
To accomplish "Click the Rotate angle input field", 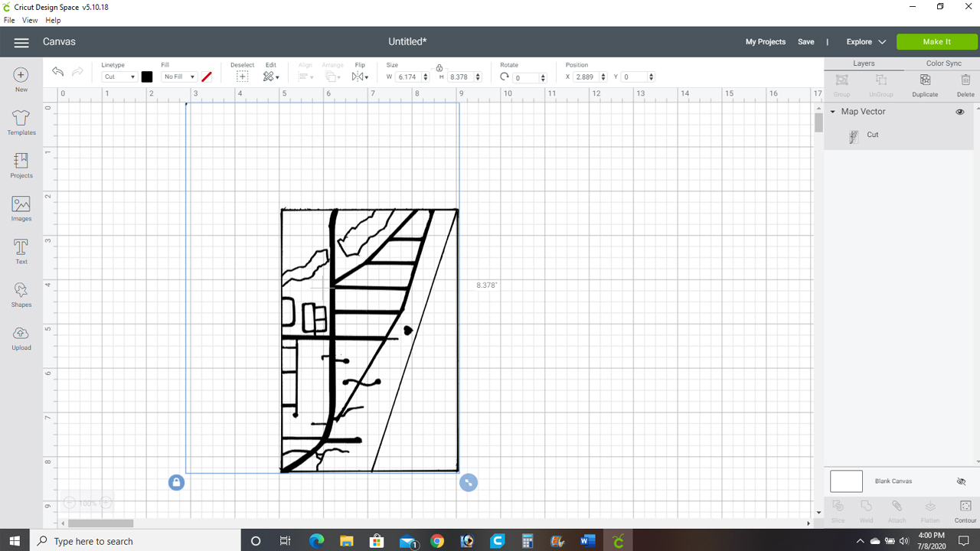I will coord(531,77).
